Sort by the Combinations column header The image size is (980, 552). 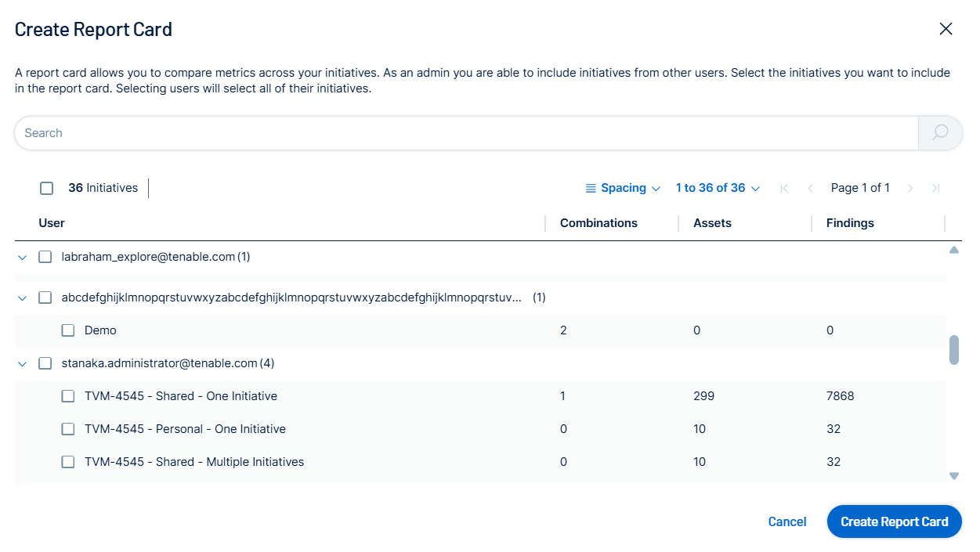pyautogui.click(x=598, y=223)
